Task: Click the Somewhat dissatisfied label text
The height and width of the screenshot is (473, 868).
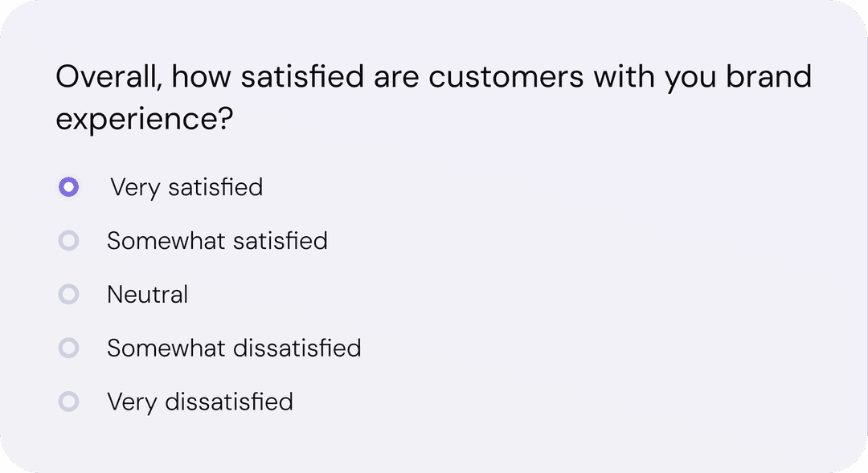Action: (234, 348)
